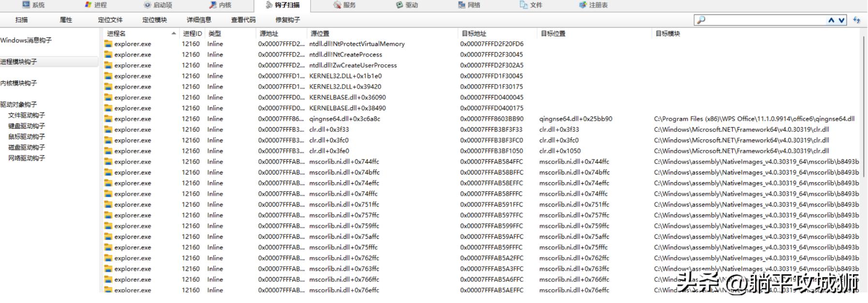Click 查看代码 in the toolbar
This screenshot has width=868, height=303.
pos(243,20)
